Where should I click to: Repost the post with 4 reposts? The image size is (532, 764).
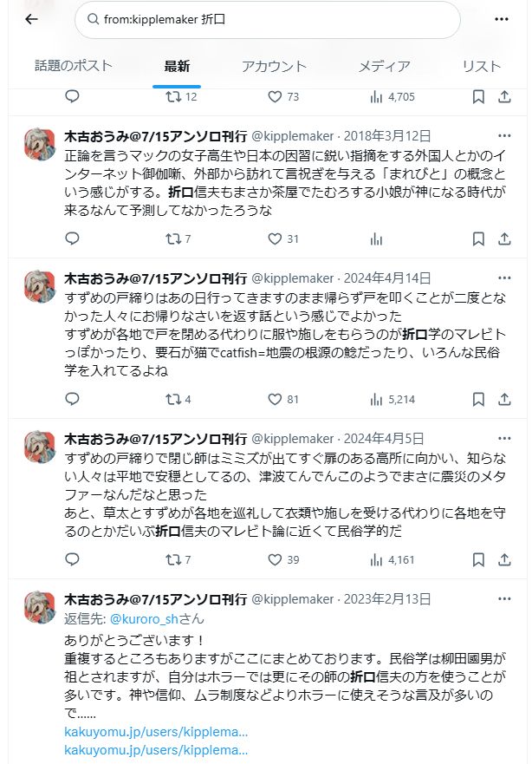click(173, 399)
